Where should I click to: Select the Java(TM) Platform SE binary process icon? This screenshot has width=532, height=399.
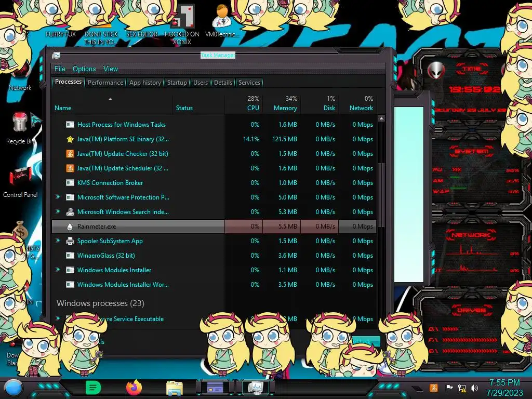tap(70, 139)
